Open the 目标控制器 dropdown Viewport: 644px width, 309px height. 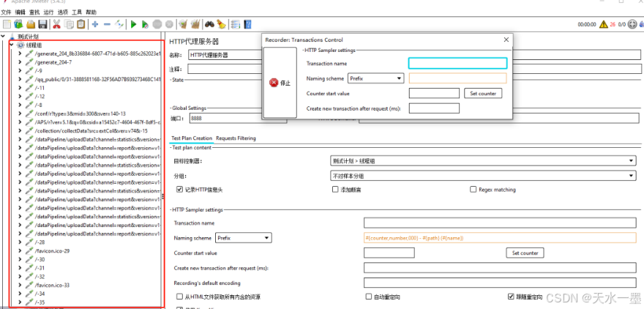click(x=483, y=161)
